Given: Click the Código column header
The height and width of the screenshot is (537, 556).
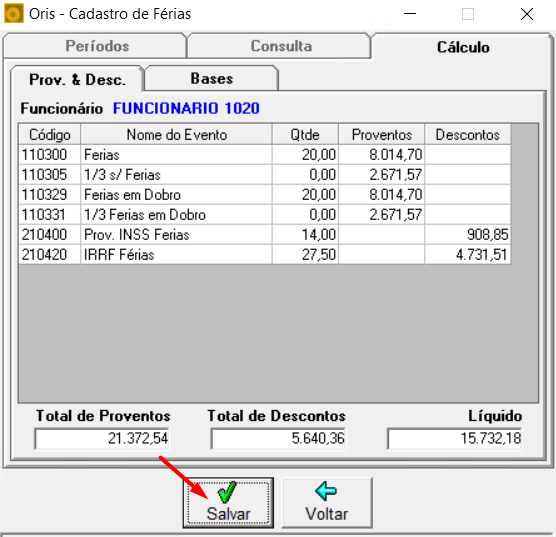Looking at the screenshot, I should 50,134.
